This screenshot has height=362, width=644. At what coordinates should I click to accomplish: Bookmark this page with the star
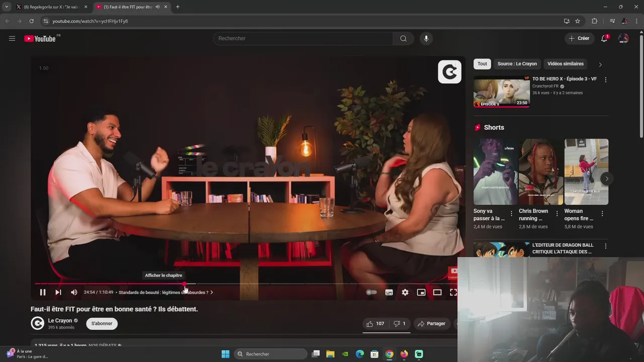(x=578, y=21)
